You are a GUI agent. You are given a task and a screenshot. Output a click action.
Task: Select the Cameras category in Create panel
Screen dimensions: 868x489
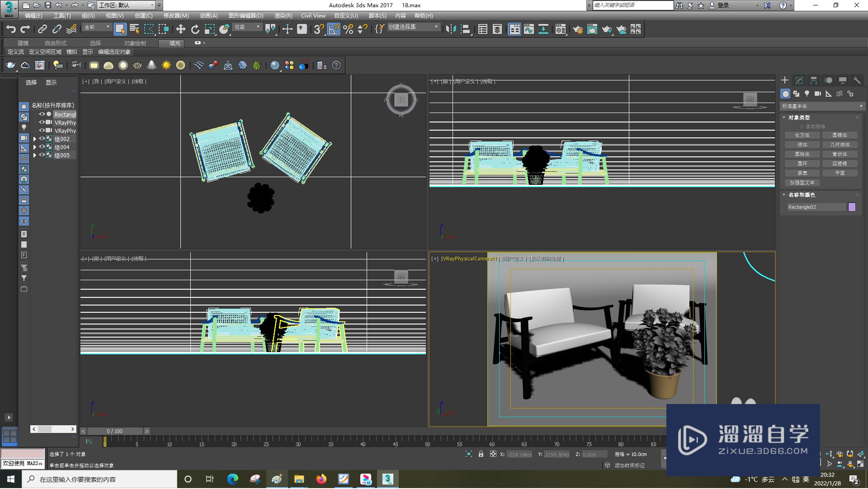click(818, 94)
